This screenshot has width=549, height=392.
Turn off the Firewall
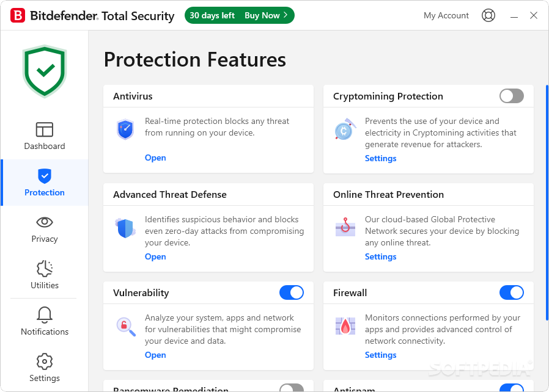pos(512,292)
